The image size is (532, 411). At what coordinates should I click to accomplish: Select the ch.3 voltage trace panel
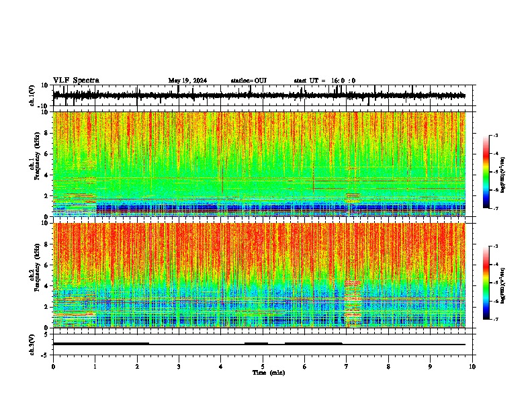point(263,345)
